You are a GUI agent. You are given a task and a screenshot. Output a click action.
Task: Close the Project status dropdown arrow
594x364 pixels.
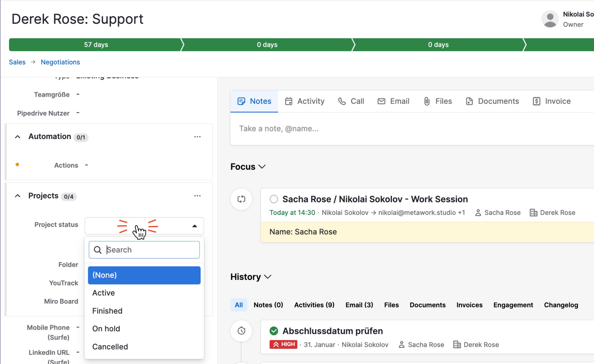[195, 226]
